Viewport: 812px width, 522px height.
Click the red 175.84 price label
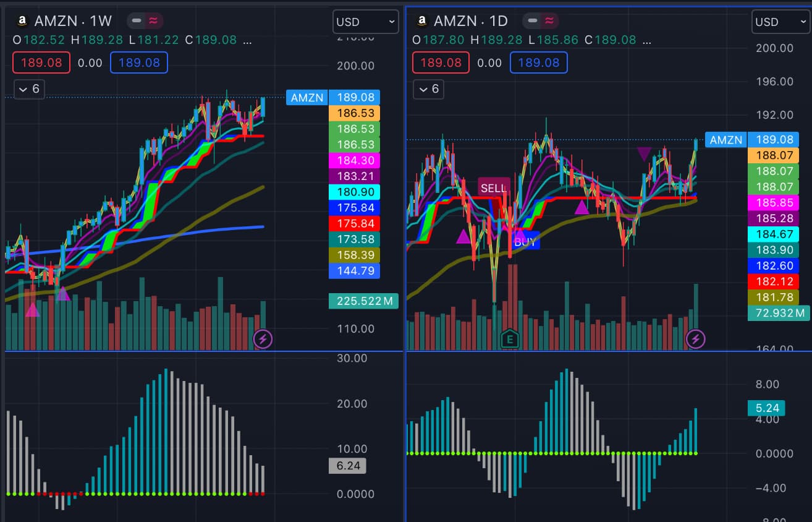pyautogui.click(x=355, y=224)
